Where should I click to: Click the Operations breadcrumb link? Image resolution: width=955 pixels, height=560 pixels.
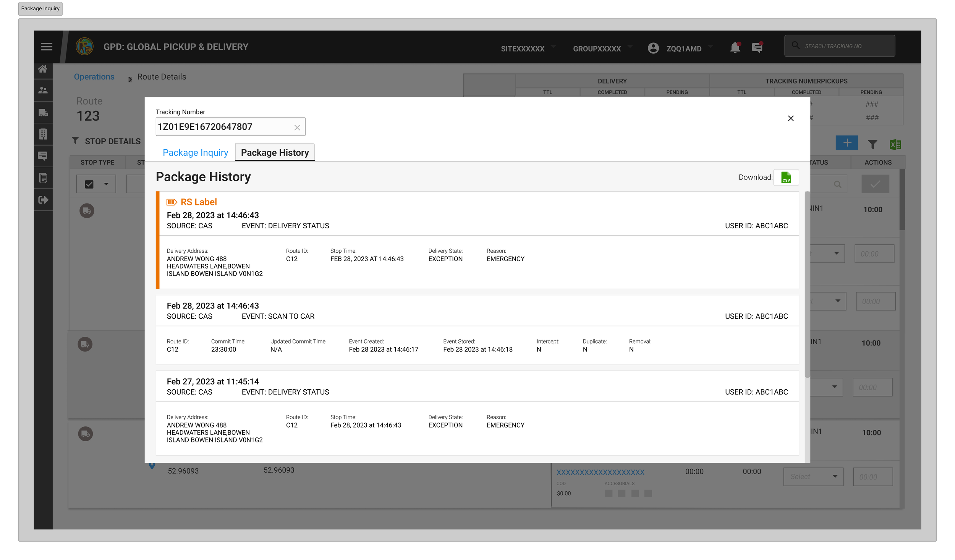[94, 77]
